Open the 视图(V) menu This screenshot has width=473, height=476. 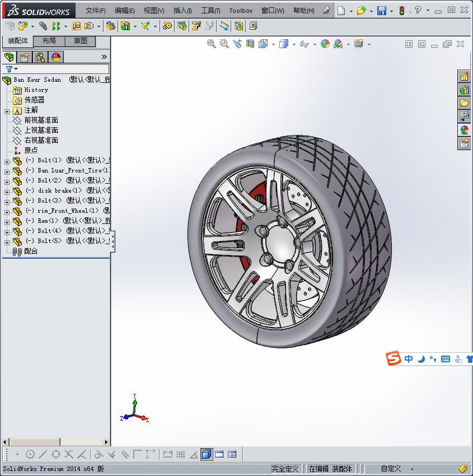pos(154,11)
